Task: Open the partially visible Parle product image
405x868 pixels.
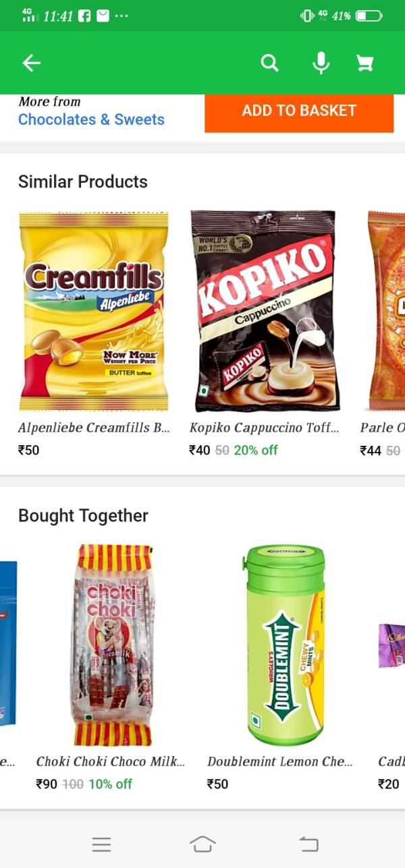Action: pyautogui.click(x=386, y=311)
